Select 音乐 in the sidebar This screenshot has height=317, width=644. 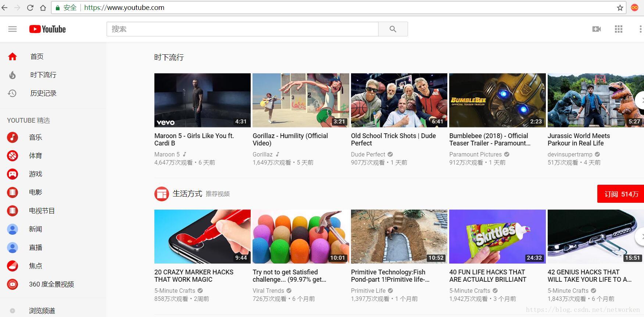(36, 137)
